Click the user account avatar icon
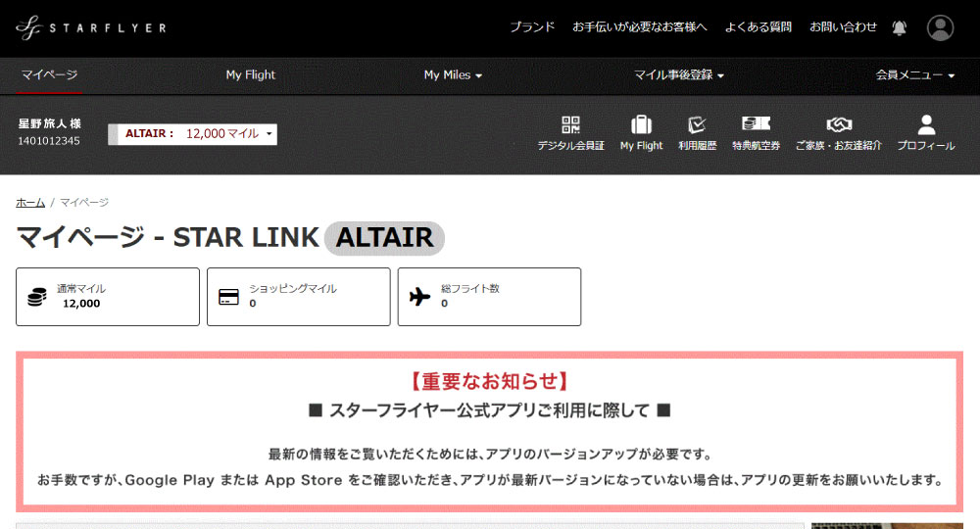Screen dimensions: 980x529 (940, 27)
